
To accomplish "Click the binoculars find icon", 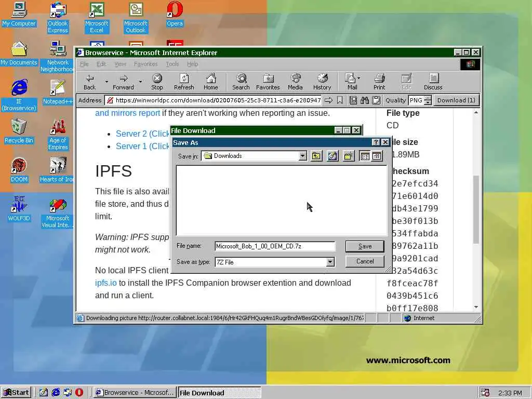I will 365,100.
